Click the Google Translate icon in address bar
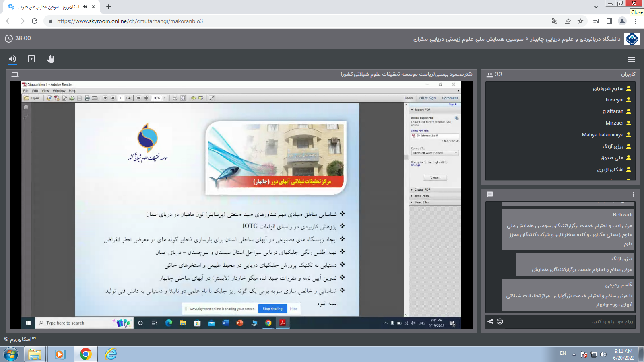 [555, 21]
